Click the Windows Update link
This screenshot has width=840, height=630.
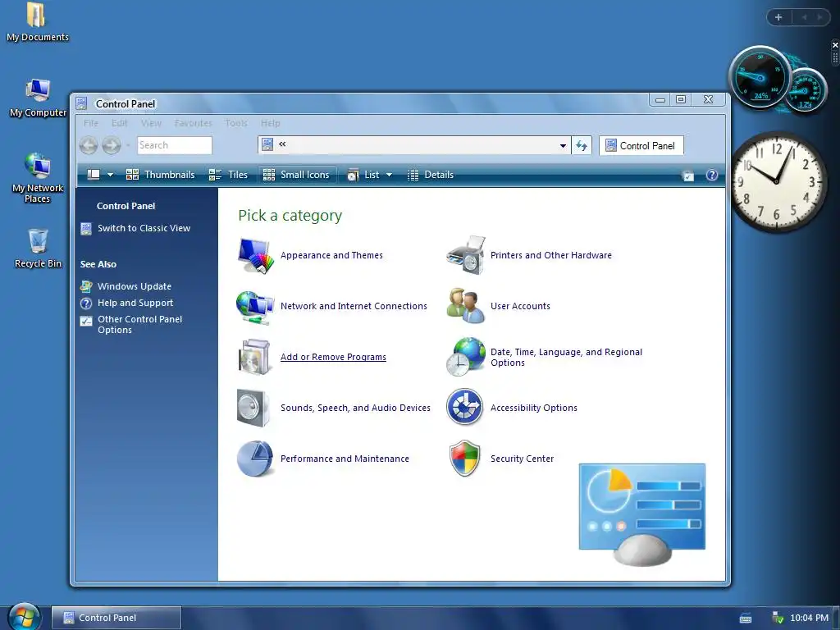pos(135,286)
